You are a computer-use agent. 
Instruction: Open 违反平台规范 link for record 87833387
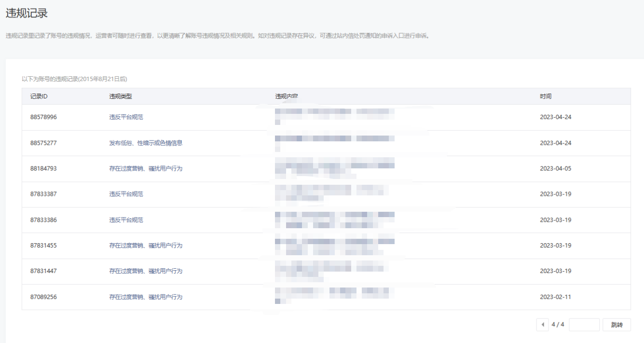coord(126,194)
